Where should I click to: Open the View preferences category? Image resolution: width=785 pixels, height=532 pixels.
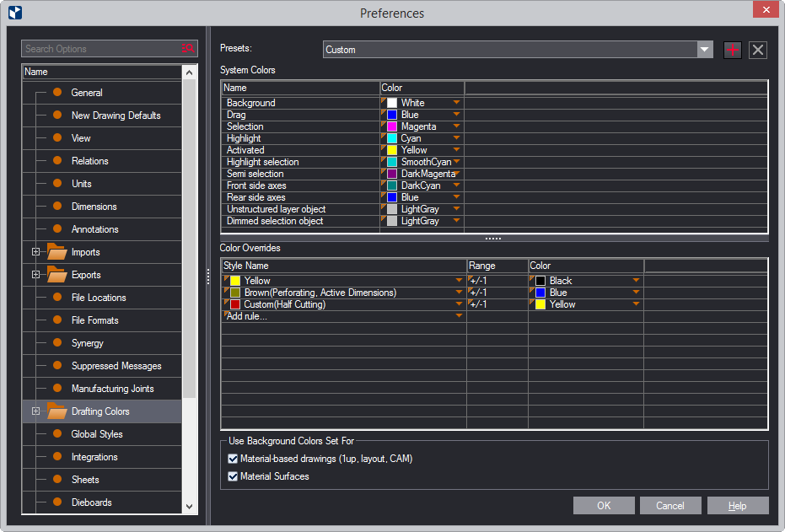tap(81, 138)
